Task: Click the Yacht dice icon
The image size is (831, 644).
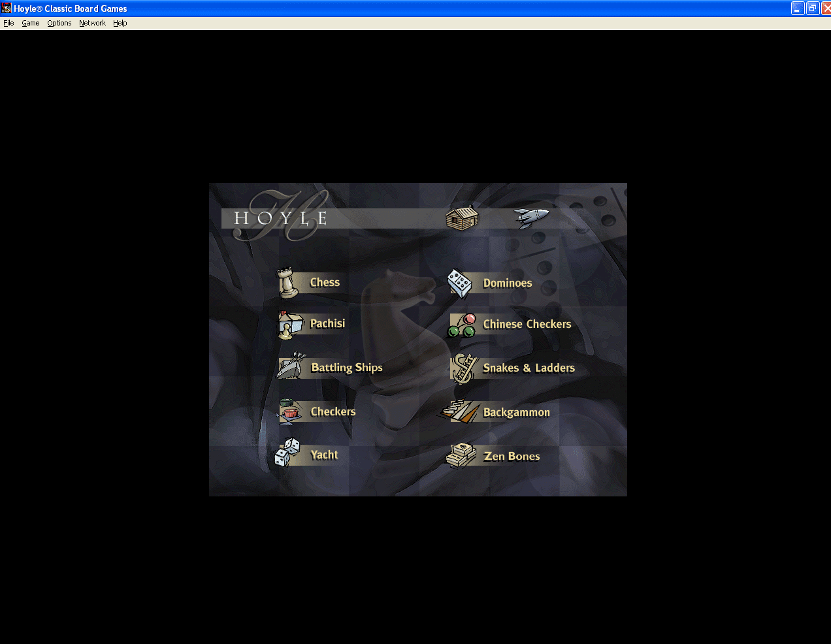Action: [x=287, y=453]
